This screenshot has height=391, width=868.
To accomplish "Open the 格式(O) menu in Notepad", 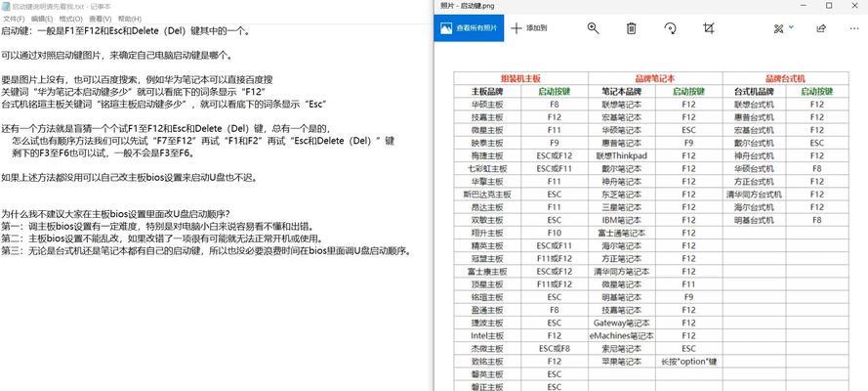I will pos(69,18).
